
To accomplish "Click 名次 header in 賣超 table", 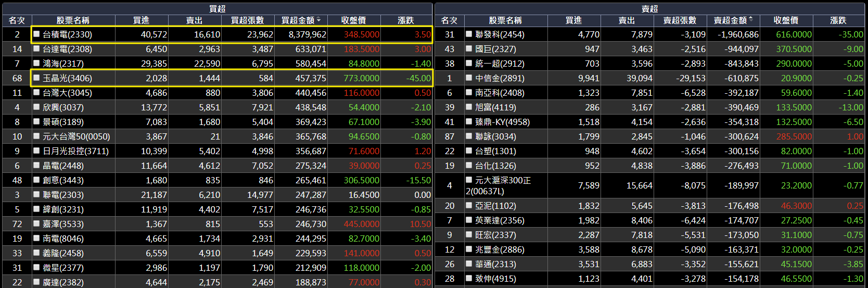I will pyautogui.click(x=449, y=20).
